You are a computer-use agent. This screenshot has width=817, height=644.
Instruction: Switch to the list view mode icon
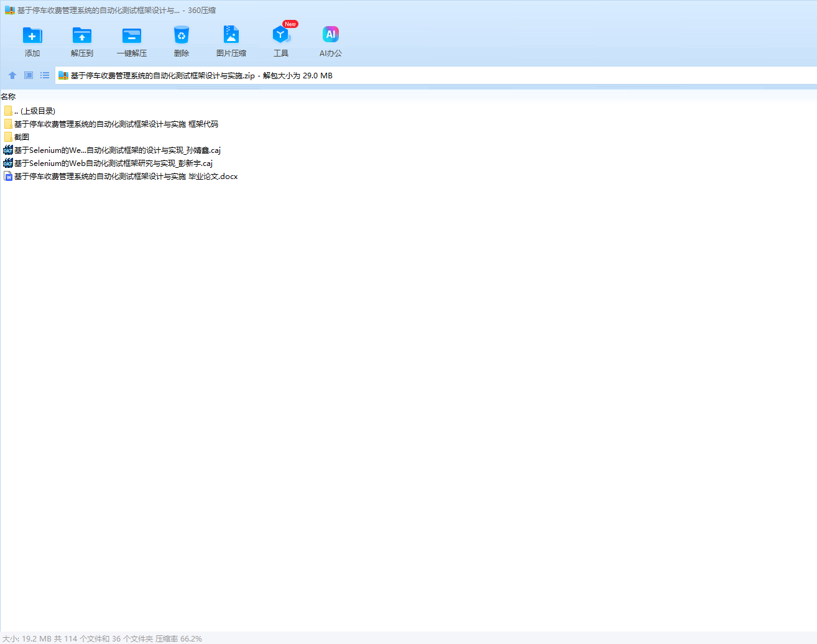click(45, 75)
